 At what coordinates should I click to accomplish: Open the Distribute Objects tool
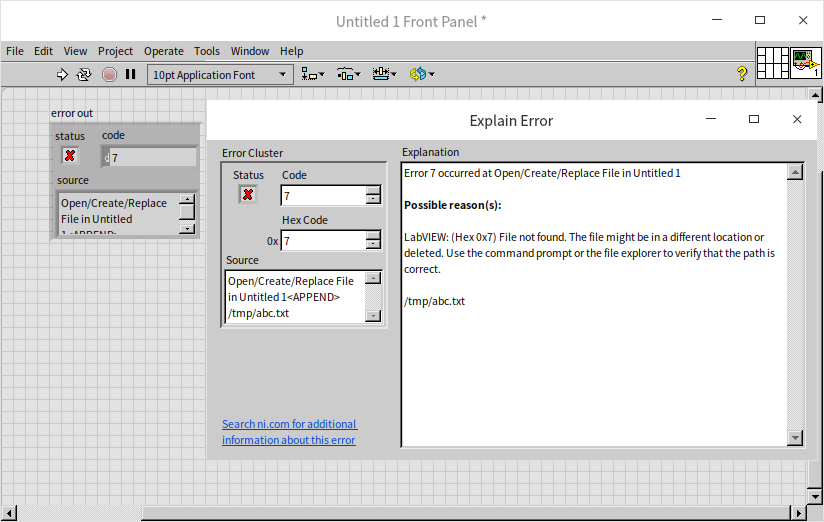coord(348,74)
